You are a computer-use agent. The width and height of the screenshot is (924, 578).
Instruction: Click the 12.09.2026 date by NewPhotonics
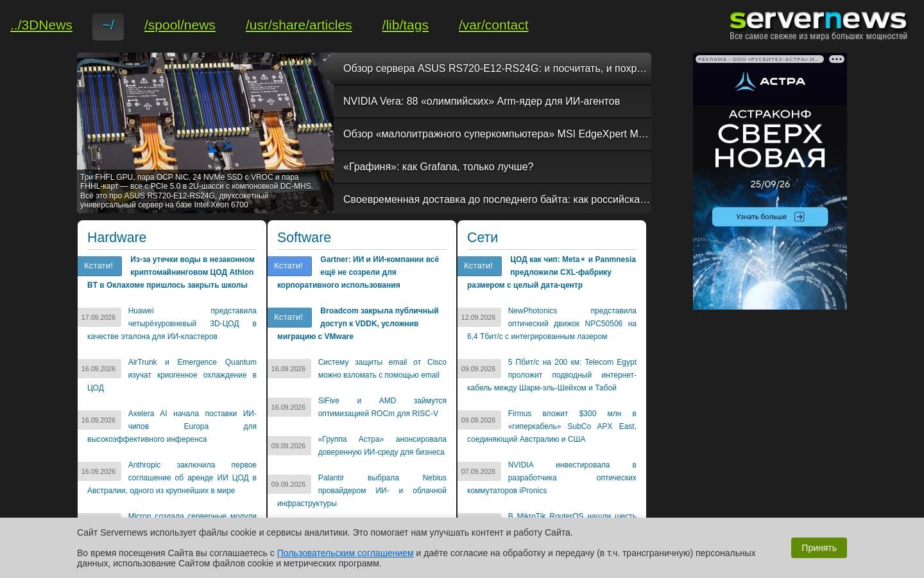click(479, 317)
